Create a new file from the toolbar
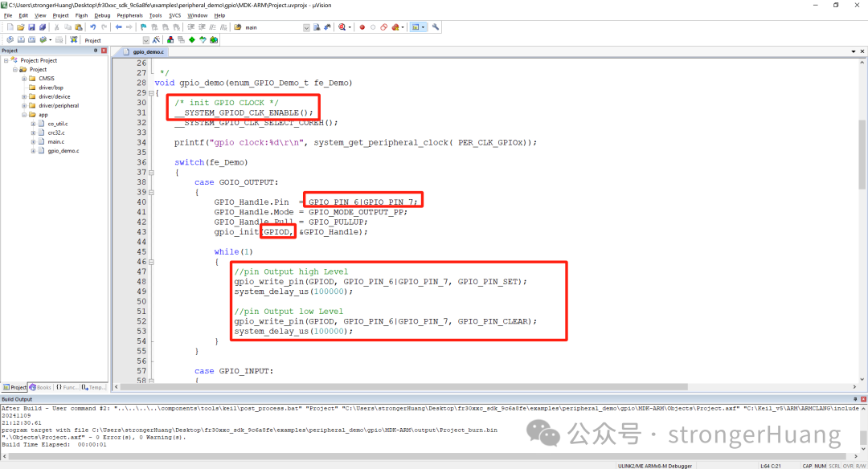868x469 pixels. (x=10, y=27)
